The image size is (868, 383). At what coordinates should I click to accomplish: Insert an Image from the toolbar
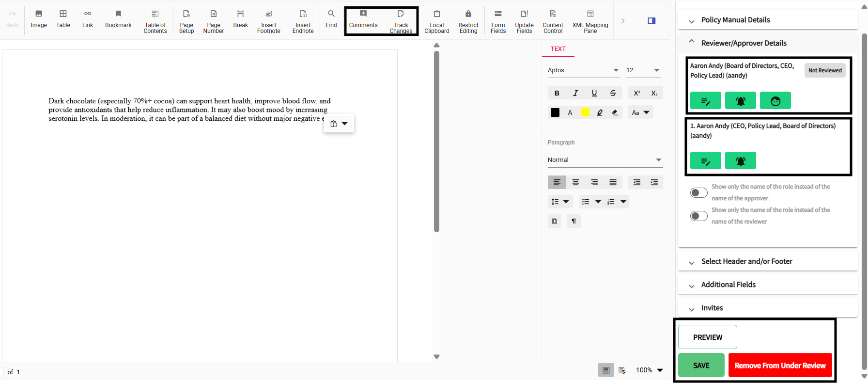(39, 19)
